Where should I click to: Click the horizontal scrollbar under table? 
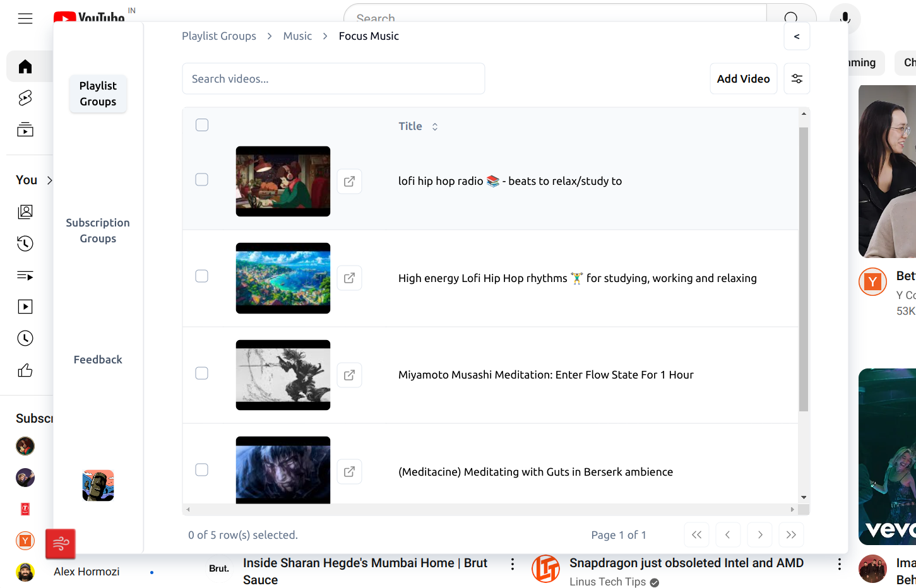click(x=490, y=509)
